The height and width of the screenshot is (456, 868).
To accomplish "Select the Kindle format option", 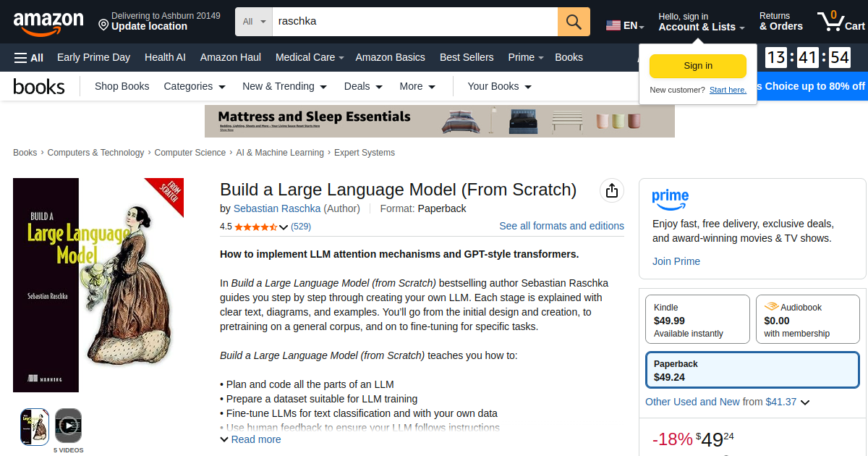I will click(x=697, y=319).
